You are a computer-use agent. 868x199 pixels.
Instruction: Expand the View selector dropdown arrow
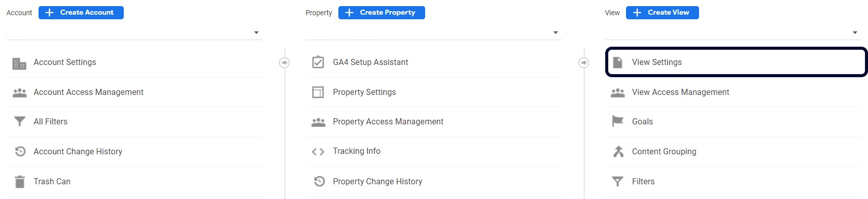[x=855, y=32]
